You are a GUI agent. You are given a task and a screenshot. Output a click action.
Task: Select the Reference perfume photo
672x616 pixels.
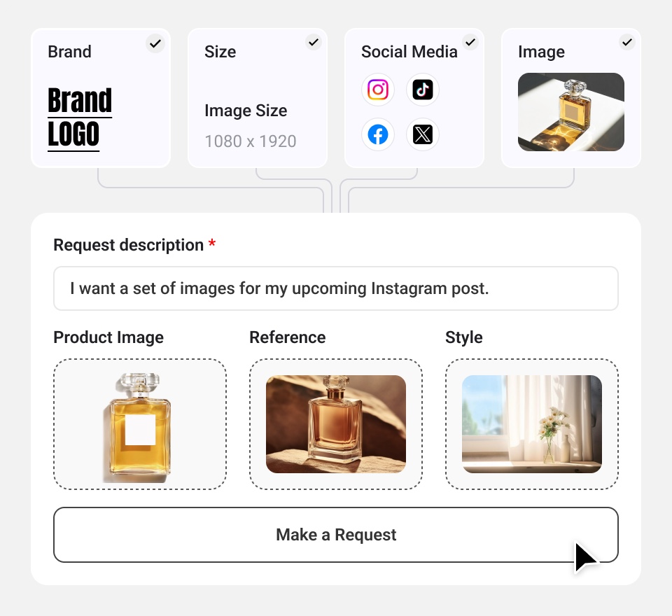pos(336,424)
